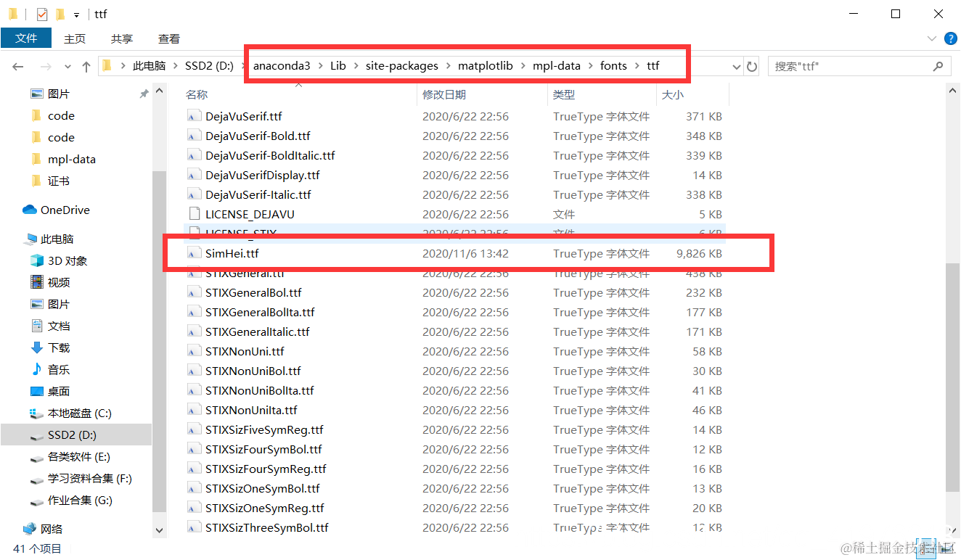
Task: Open the address bar history dropdown
Action: [x=736, y=66]
